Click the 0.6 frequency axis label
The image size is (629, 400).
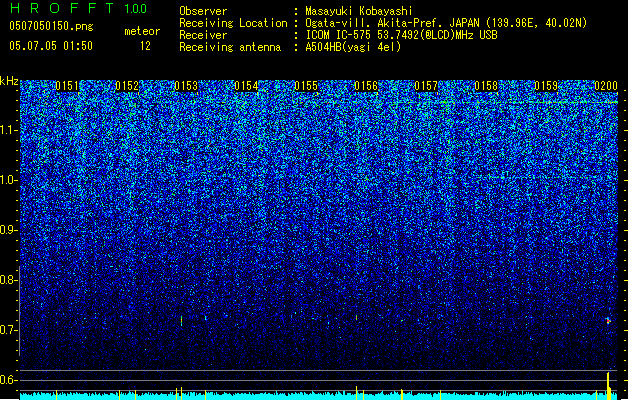pos(9,380)
